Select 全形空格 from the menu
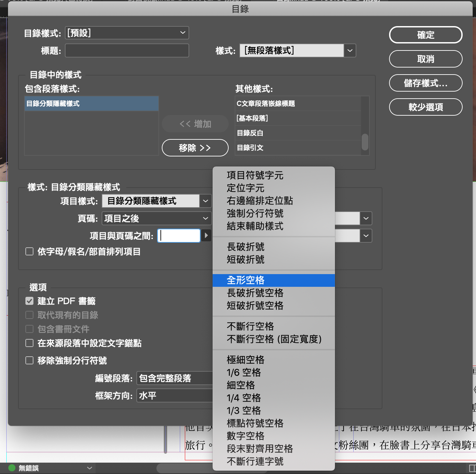Screen dimensions: 476x474 point(246,280)
